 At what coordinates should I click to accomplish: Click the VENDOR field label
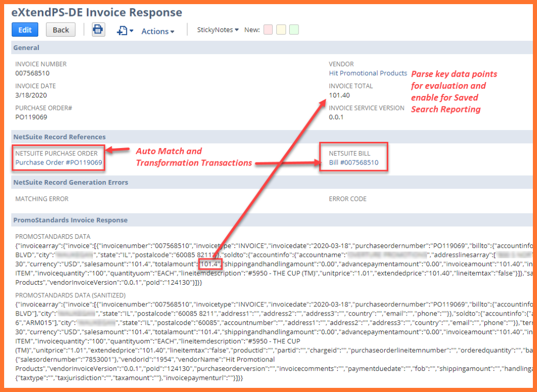(x=341, y=64)
